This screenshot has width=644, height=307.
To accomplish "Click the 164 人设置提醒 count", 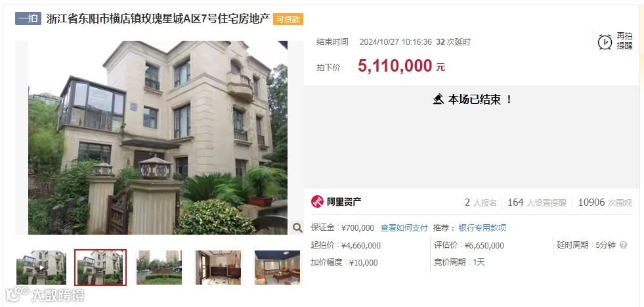I will [537, 202].
